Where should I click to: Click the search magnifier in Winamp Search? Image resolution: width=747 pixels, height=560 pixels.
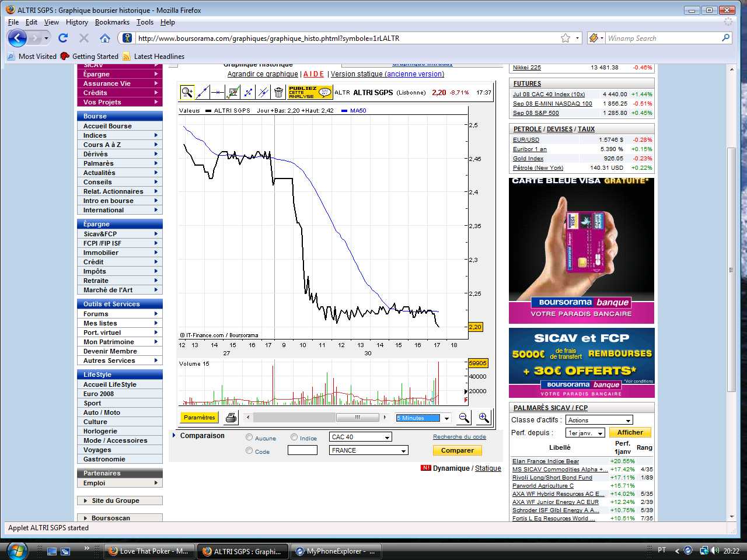point(725,38)
